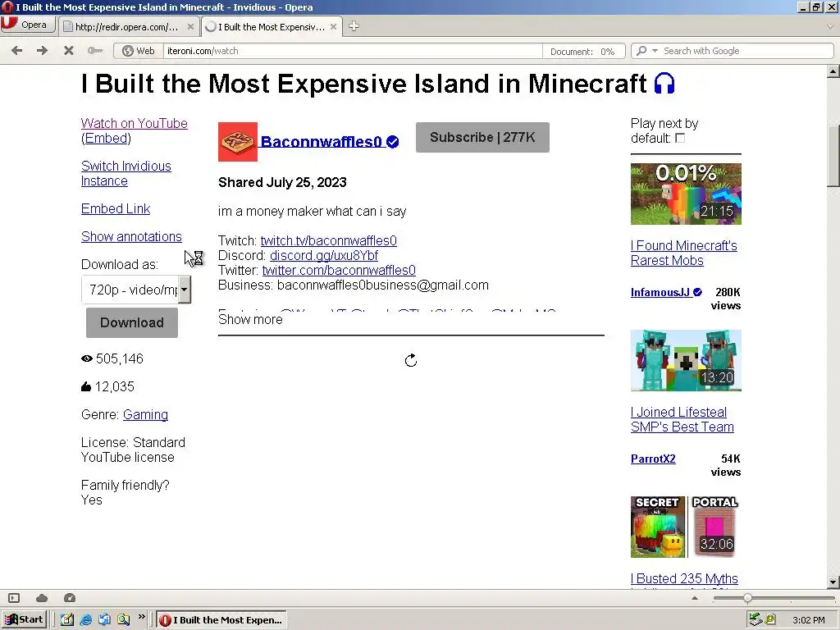This screenshot has width=840, height=630.
Task: Click the 12,035 likes count text
Action: click(x=115, y=387)
